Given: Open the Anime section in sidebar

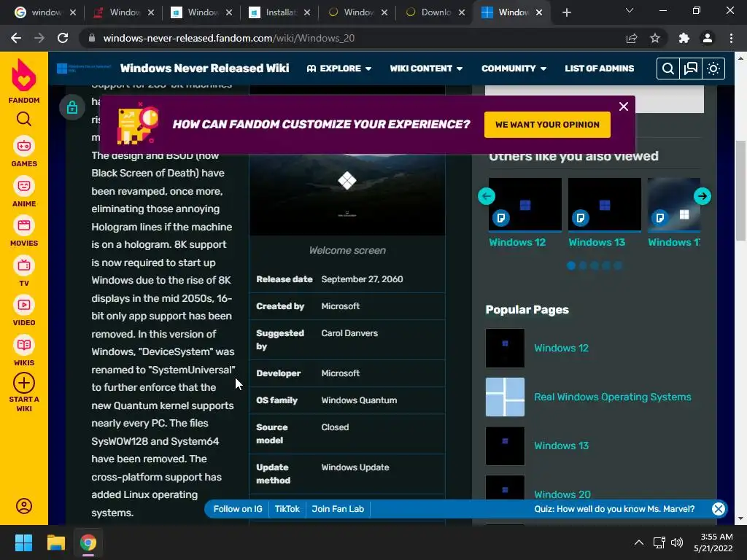Looking at the screenshot, I should (24, 192).
